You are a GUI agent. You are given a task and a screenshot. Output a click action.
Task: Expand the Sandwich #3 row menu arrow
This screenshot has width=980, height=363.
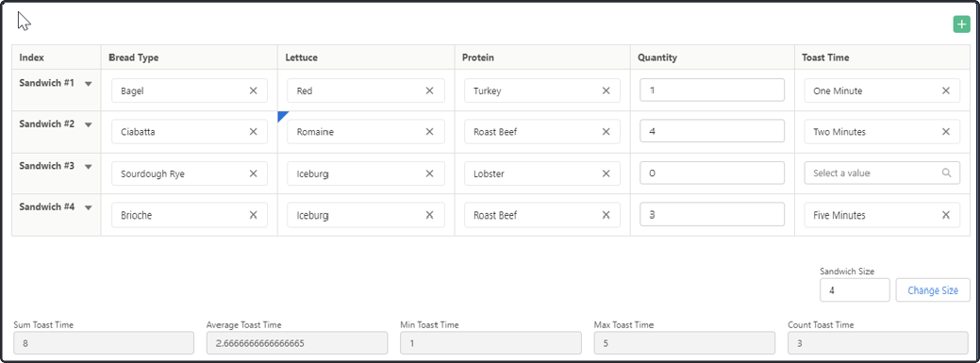point(88,167)
